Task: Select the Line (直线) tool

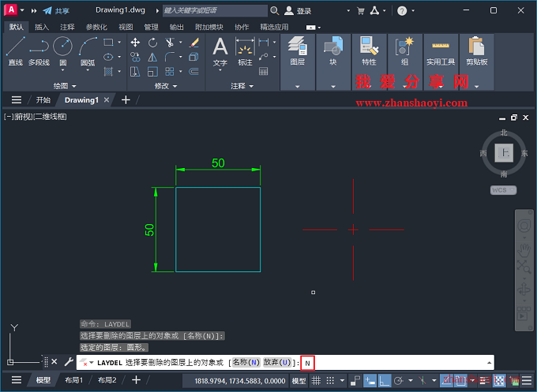Action: (x=15, y=50)
